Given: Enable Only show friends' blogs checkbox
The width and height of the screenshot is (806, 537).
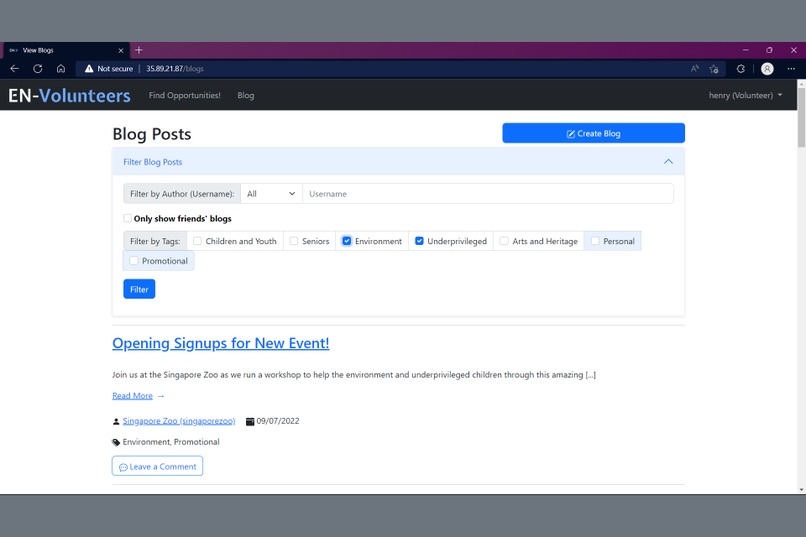Looking at the screenshot, I should [x=127, y=218].
